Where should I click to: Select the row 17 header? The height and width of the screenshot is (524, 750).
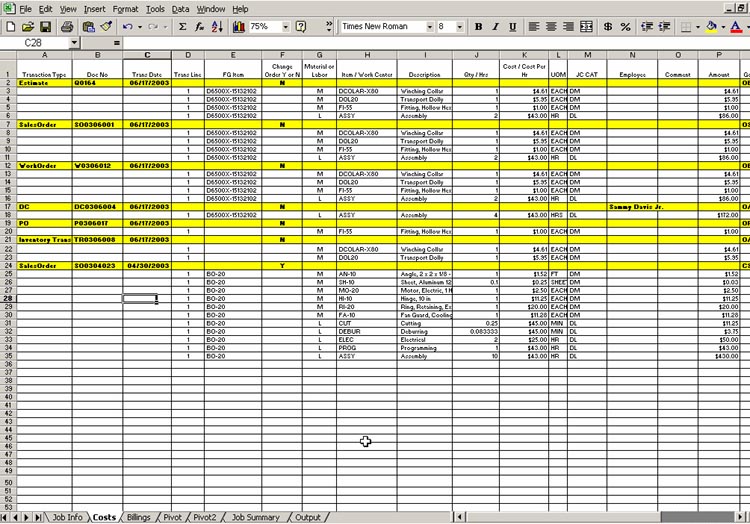click(7, 207)
